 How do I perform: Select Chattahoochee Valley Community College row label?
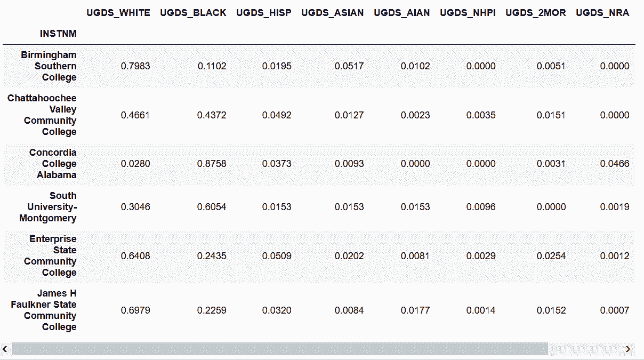(x=42, y=115)
